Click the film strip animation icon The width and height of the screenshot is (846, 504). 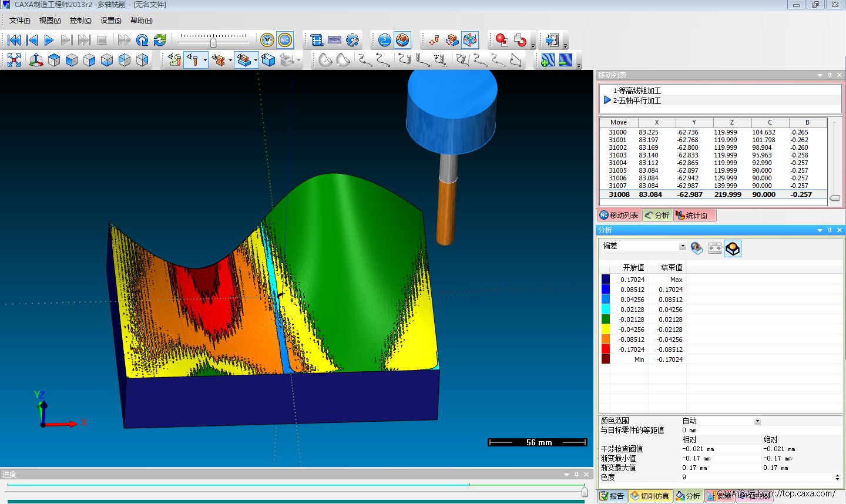coord(317,40)
